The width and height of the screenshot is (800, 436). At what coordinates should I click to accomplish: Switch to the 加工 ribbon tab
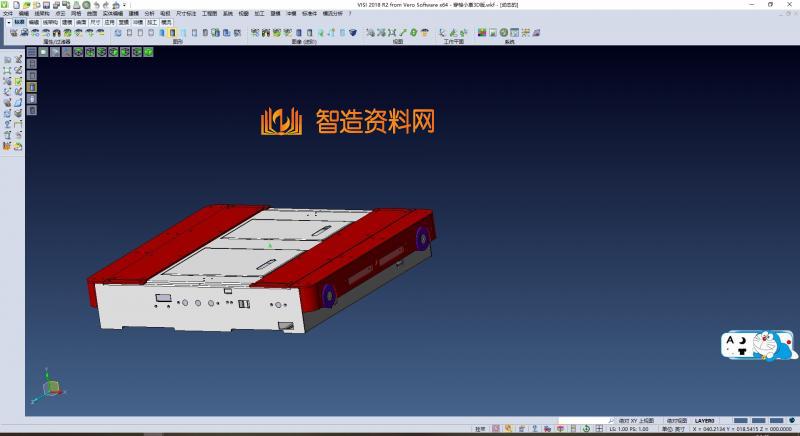[x=152, y=22]
